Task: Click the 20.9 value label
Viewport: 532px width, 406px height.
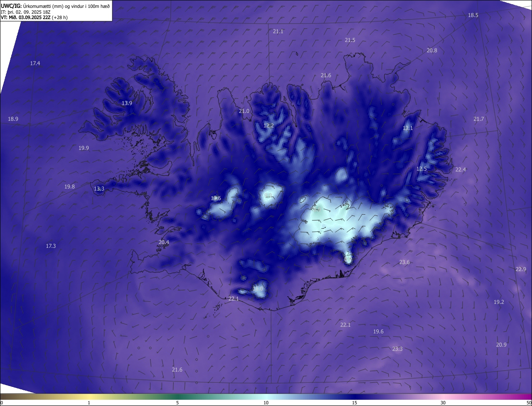Action: pyautogui.click(x=501, y=345)
